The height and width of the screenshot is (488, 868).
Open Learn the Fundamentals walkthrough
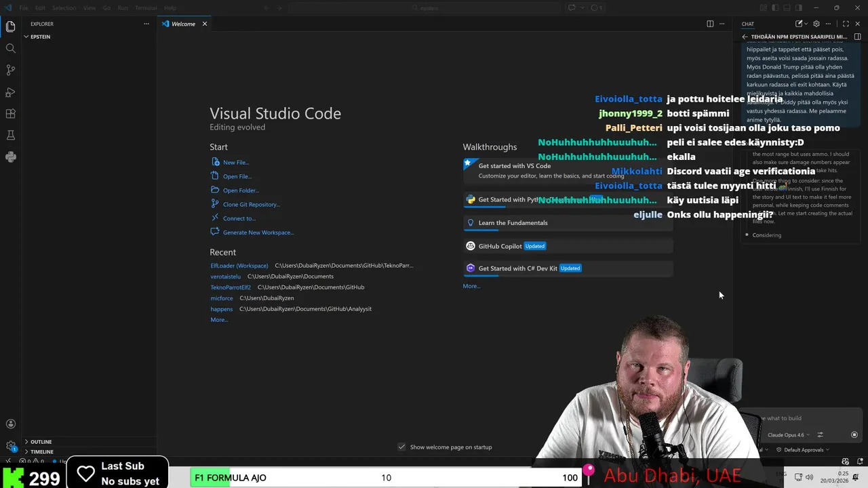pyautogui.click(x=568, y=223)
